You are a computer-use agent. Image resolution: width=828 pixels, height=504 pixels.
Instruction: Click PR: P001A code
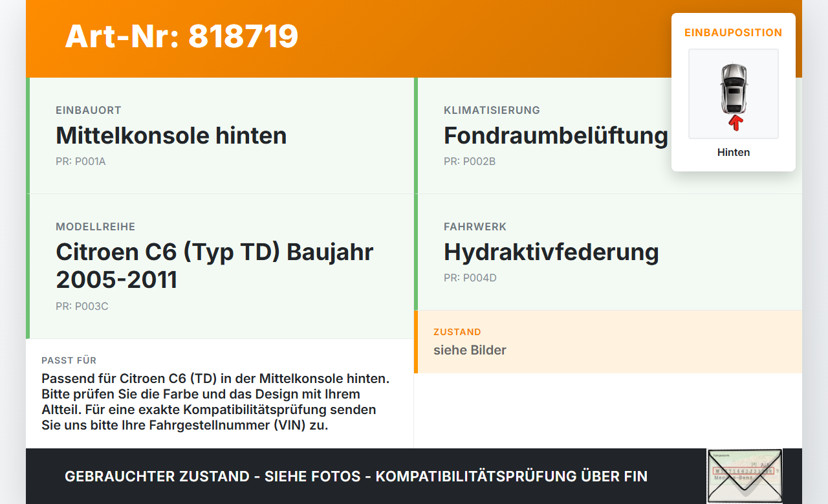pos(81,162)
